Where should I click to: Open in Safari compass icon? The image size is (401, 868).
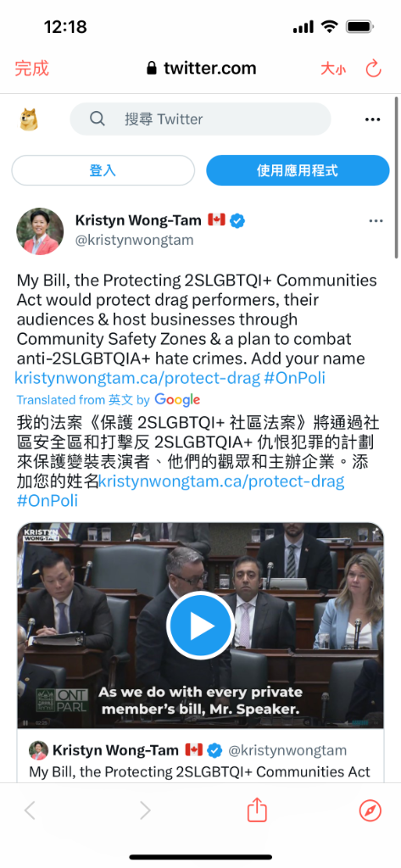pyautogui.click(x=370, y=811)
